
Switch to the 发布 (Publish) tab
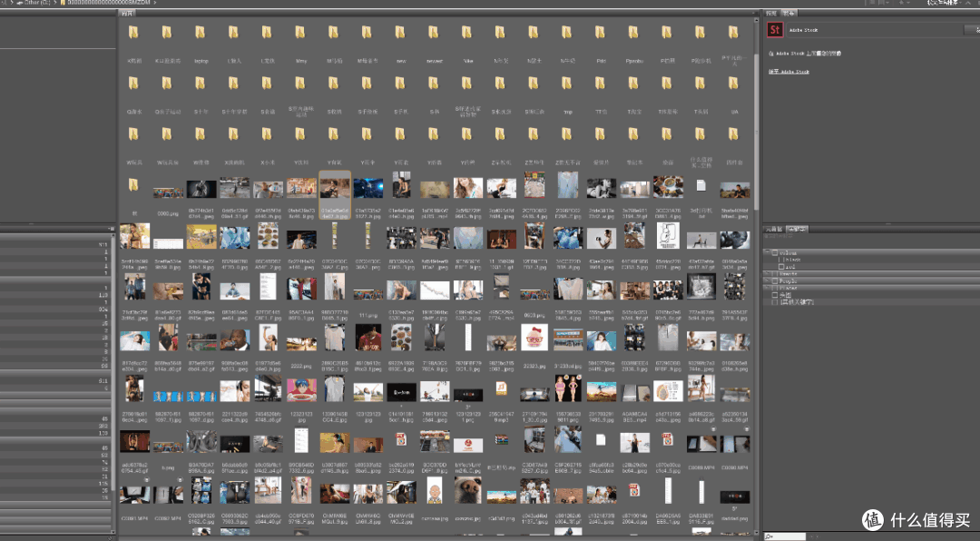[x=789, y=13]
